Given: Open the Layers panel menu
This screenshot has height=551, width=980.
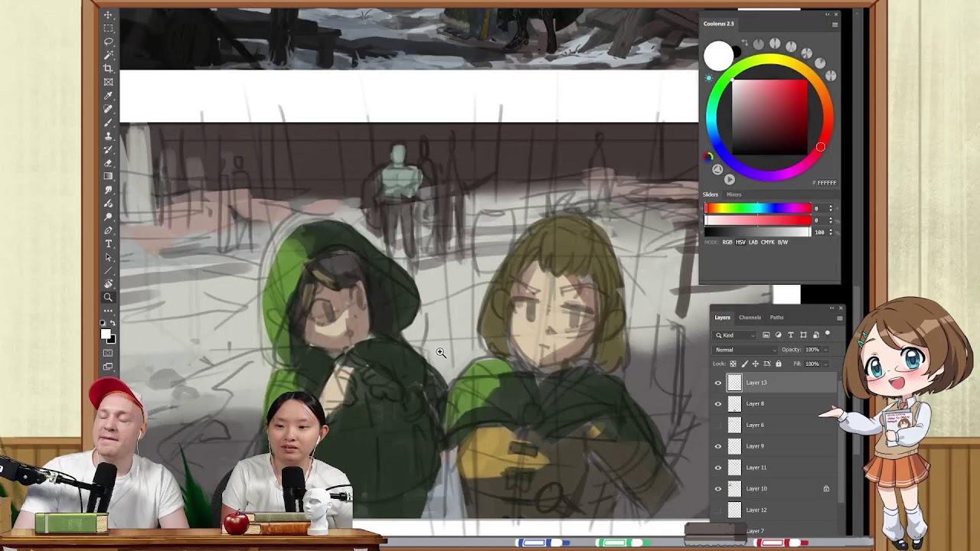Looking at the screenshot, I should (x=839, y=318).
